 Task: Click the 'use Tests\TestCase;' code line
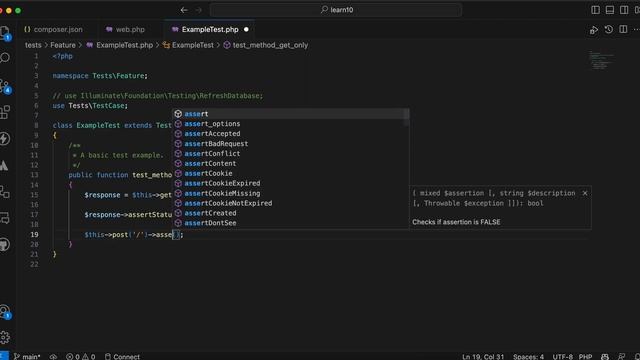pos(90,106)
